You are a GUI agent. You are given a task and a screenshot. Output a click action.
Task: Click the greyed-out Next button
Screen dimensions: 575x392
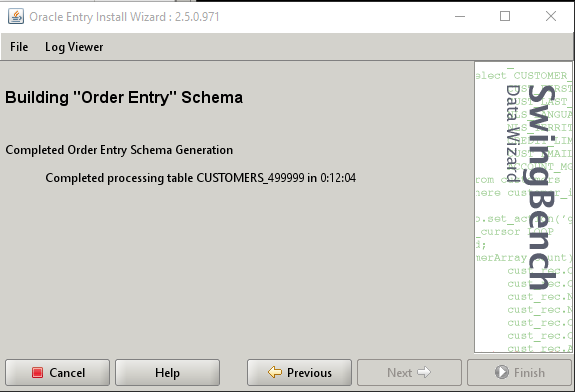click(409, 373)
